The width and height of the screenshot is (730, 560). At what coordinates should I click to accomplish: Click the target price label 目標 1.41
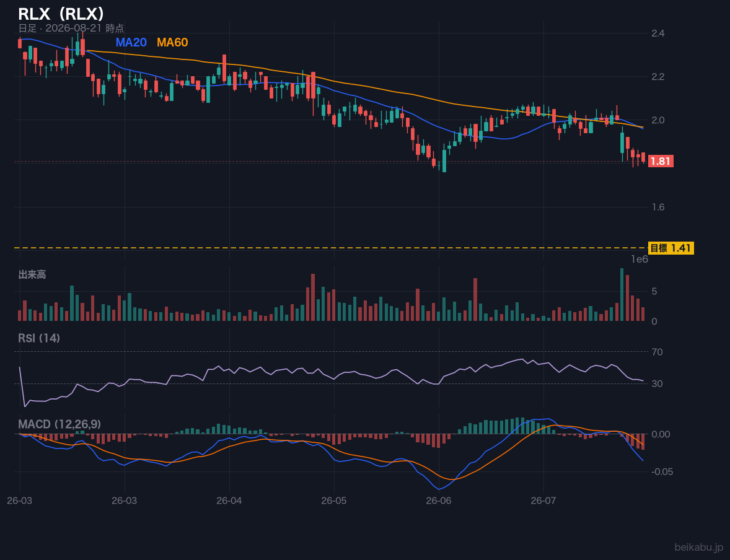[671, 248]
